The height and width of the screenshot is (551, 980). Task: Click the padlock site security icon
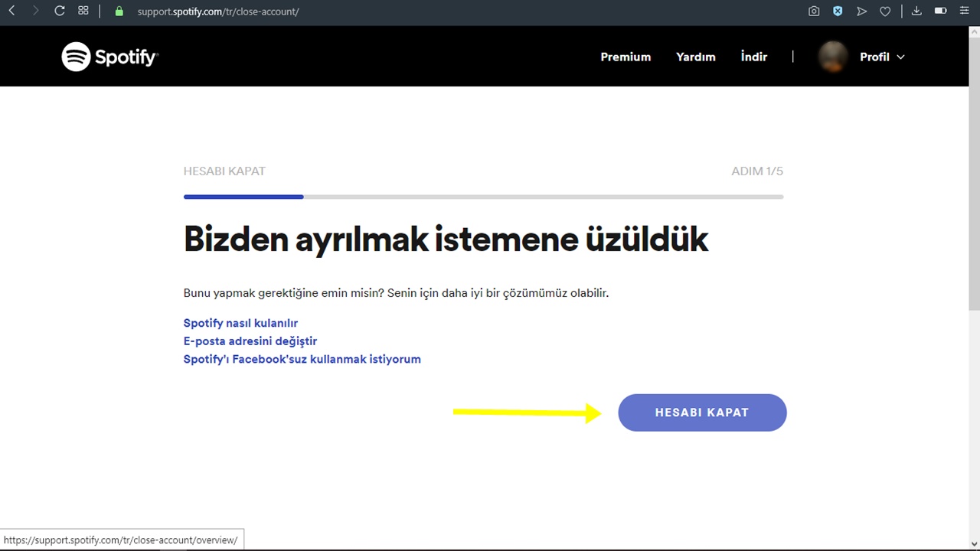tap(119, 11)
